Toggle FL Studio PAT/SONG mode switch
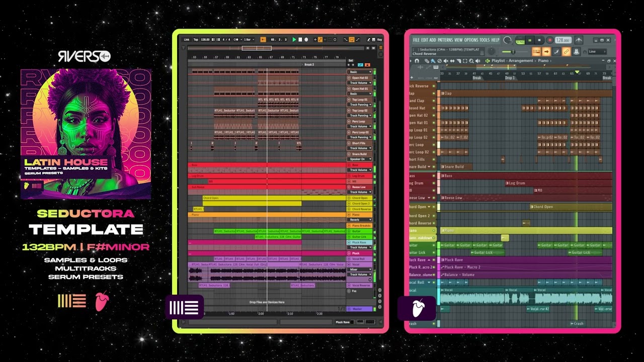This screenshot has height=362, width=644. [520, 41]
